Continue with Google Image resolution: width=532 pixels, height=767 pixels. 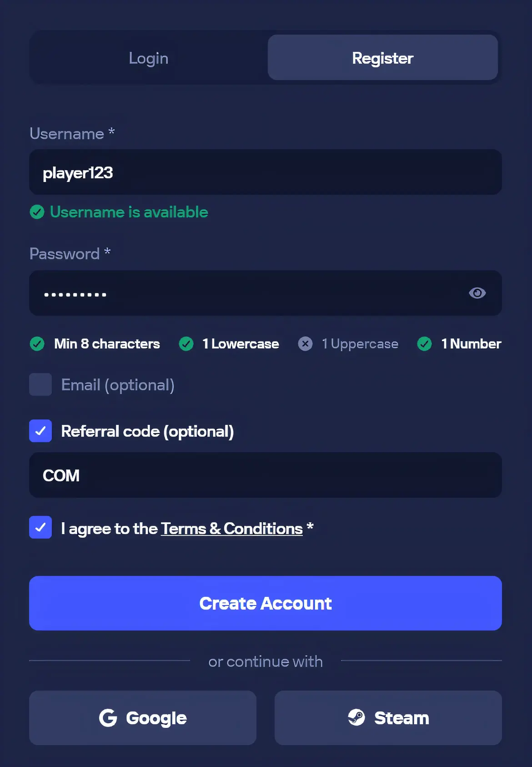[x=142, y=718]
